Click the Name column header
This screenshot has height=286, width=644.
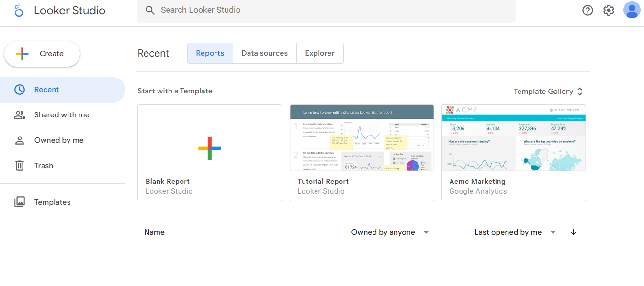(x=154, y=232)
